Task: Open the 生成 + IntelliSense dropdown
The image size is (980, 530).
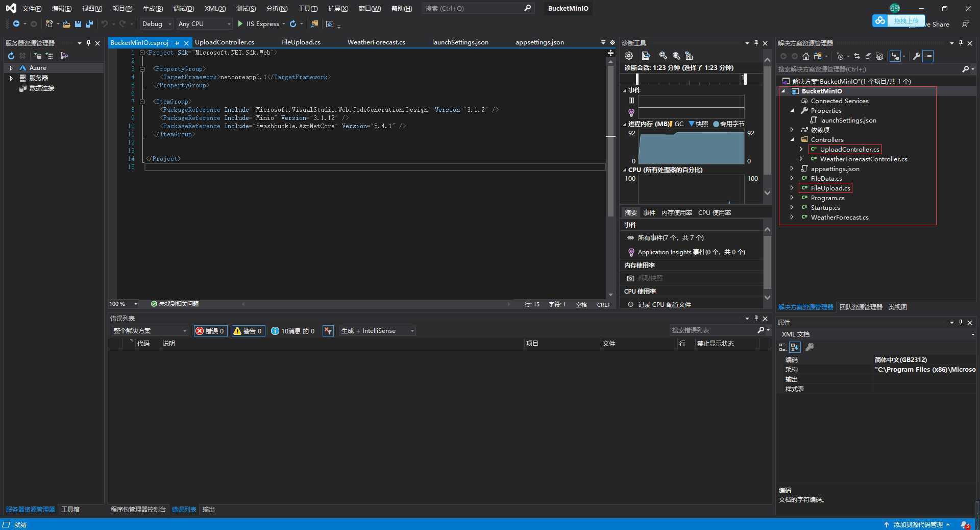Action: click(377, 331)
